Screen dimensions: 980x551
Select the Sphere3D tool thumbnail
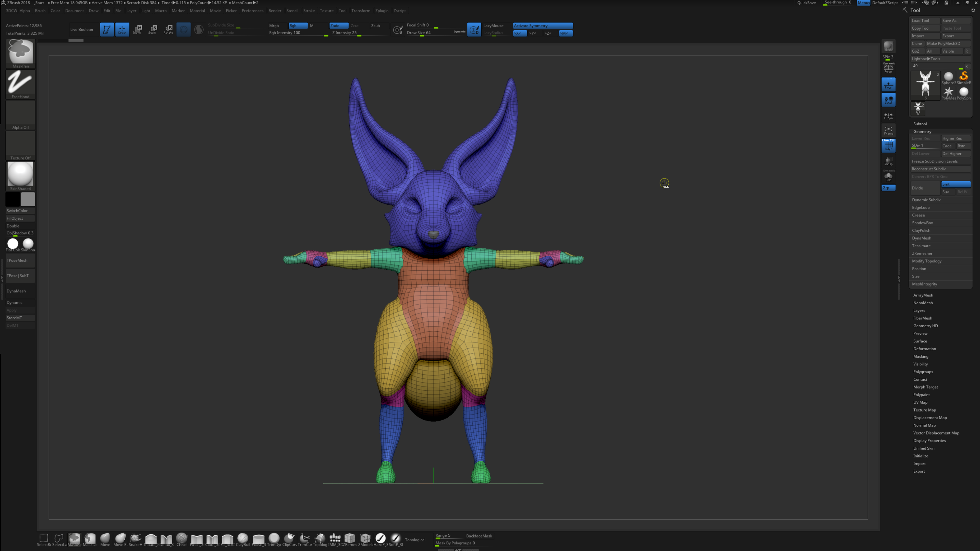[x=948, y=78]
